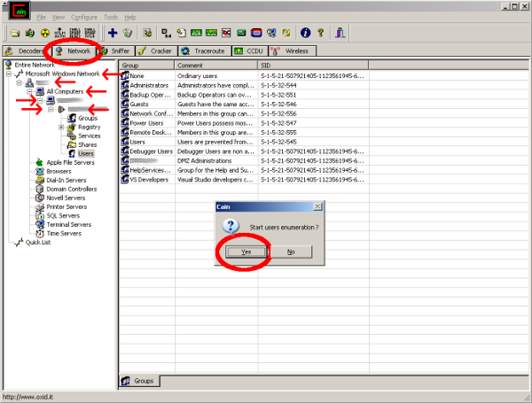
Task: Select Apple File Servers in the tree
Action: coord(70,163)
